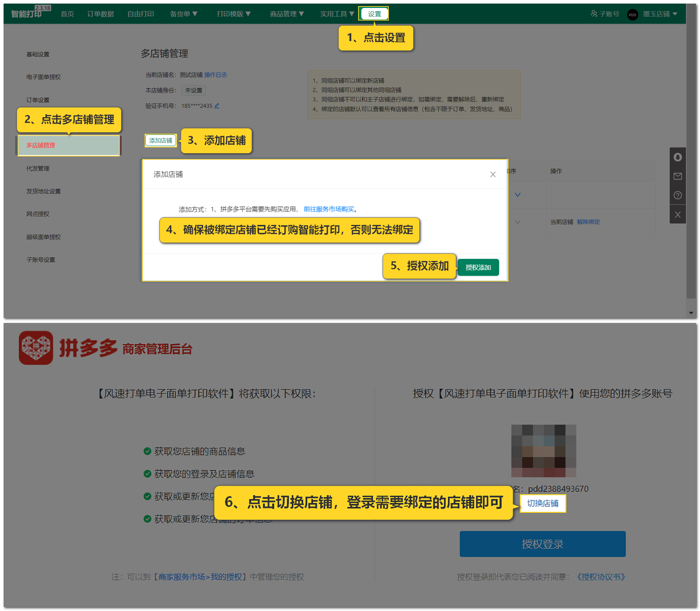Click the 商家管理后台 title text

(157, 349)
